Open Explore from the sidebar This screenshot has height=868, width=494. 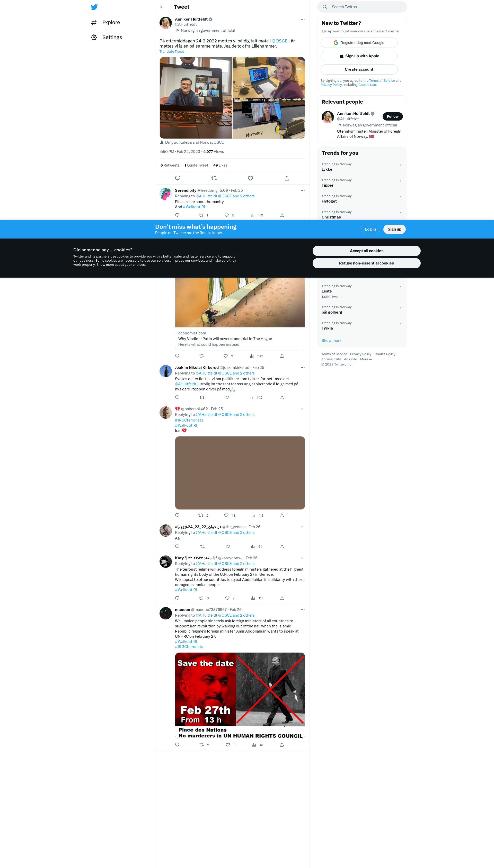(105, 22)
